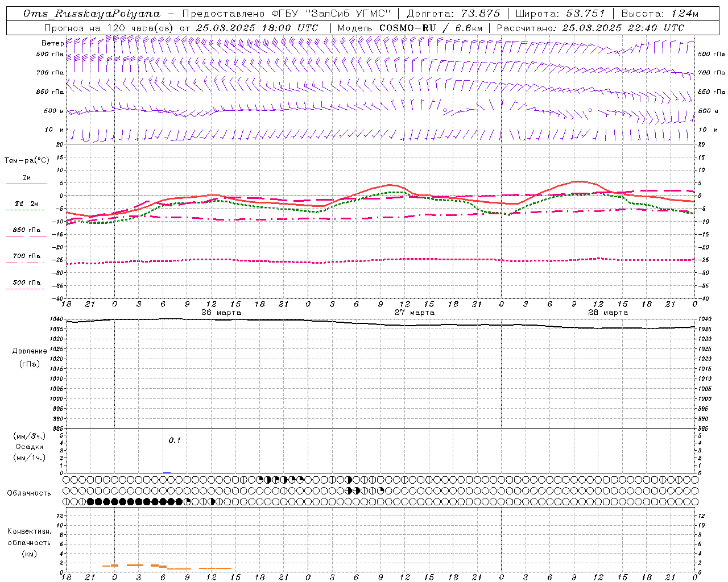The image size is (728, 582).
Task: Click the Ветер wind panel label
Action: click(x=52, y=43)
